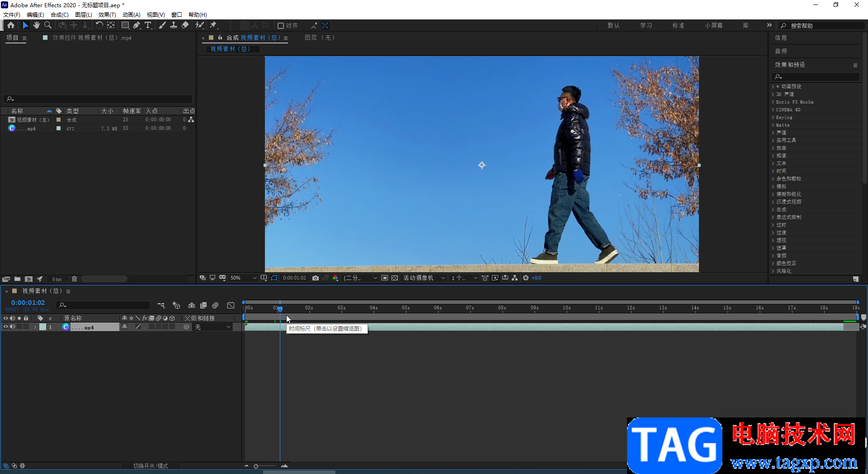Select the 默认 workspace
Image resolution: width=868 pixels, height=474 pixels.
613,25
